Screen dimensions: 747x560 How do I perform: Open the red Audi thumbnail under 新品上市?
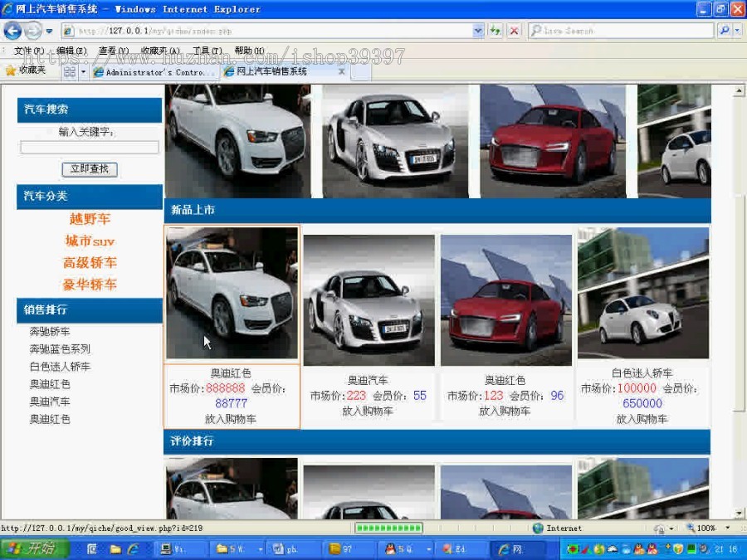[506, 300]
